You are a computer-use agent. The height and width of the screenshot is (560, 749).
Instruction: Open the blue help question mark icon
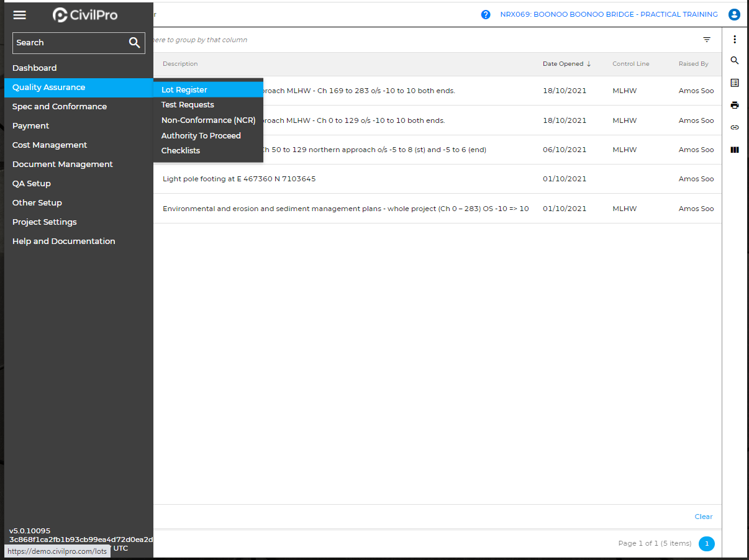(486, 14)
